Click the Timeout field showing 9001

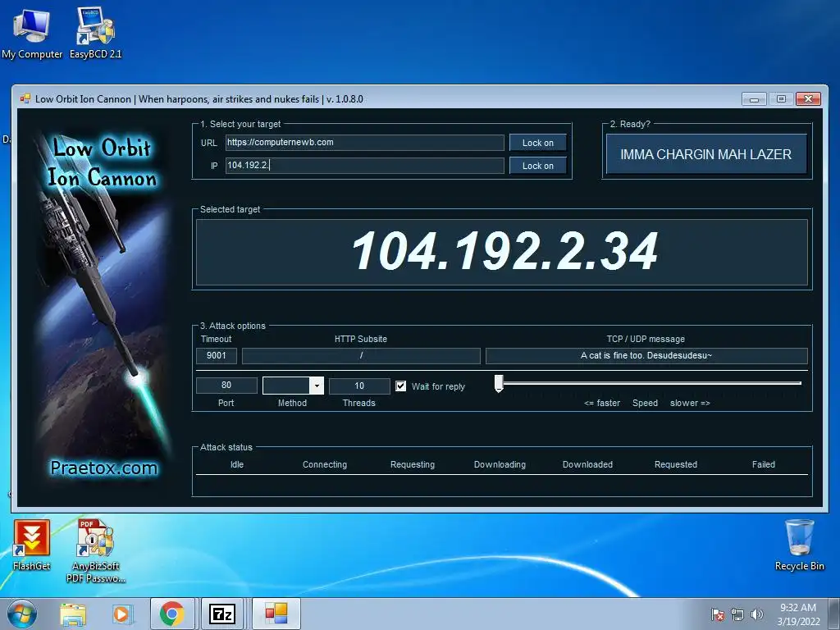(217, 356)
